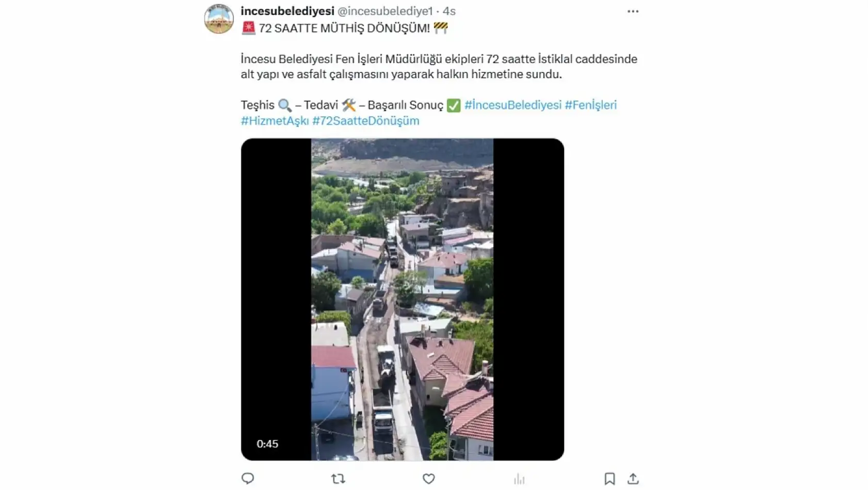868x490 pixels.
Task: Click the incesubelediyesi profile avatar
Action: click(x=219, y=19)
